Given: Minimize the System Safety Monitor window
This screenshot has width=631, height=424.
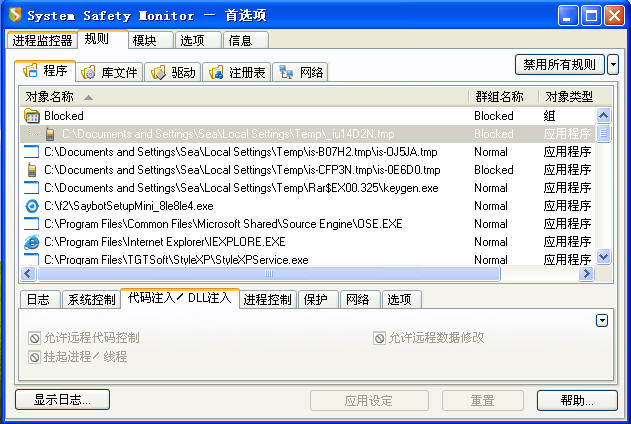Looking at the screenshot, I should click(568, 16).
